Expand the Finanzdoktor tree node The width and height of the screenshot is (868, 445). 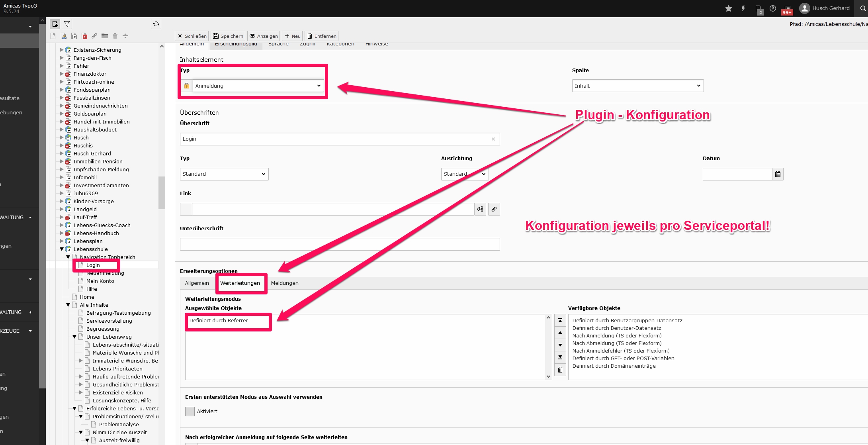coord(62,74)
